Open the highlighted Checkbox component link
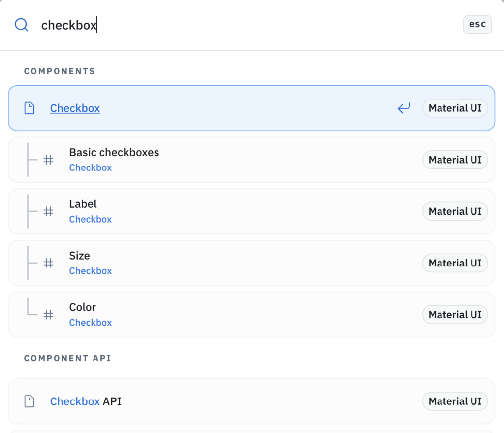Viewport: 504px width, 433px height. (x=74, y=108)
